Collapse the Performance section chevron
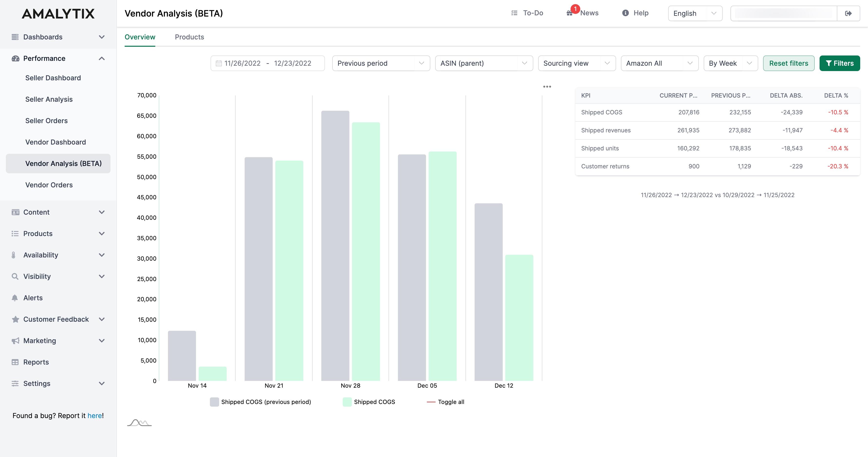This screenshot has height=457, width=868. (102, 59)
